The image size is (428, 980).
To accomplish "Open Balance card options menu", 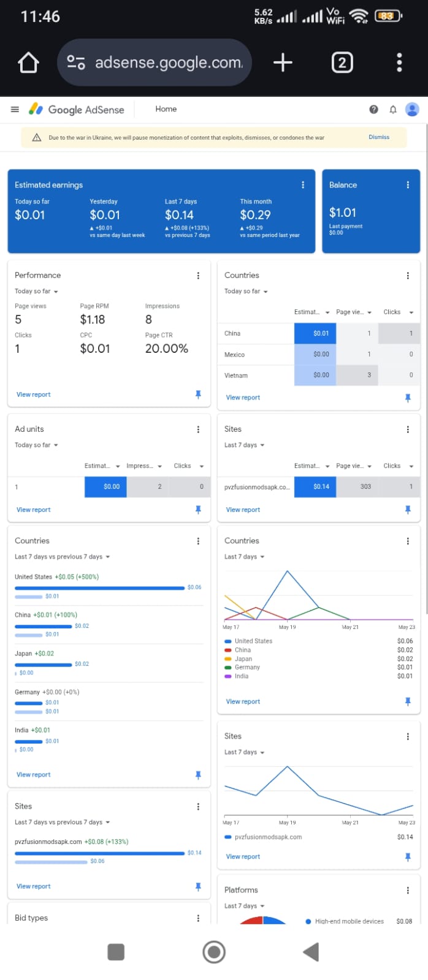I will coord(408,185).
